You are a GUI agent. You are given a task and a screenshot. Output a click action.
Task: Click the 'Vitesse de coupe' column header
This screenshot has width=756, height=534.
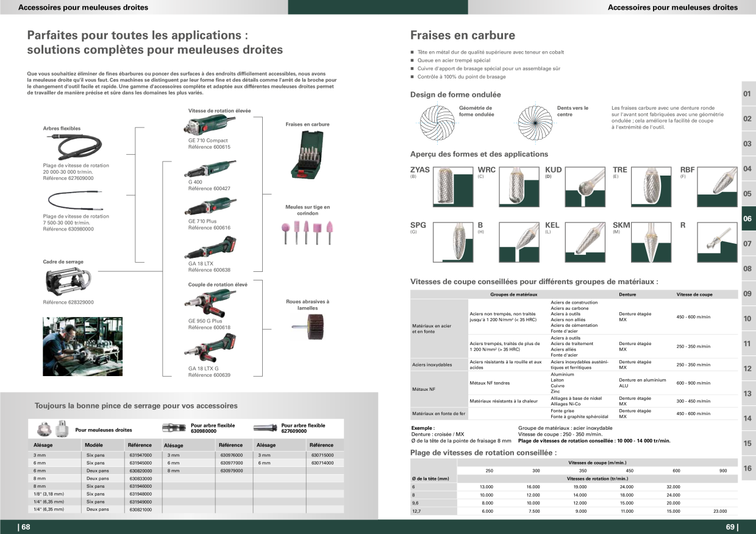coord(694,294)
